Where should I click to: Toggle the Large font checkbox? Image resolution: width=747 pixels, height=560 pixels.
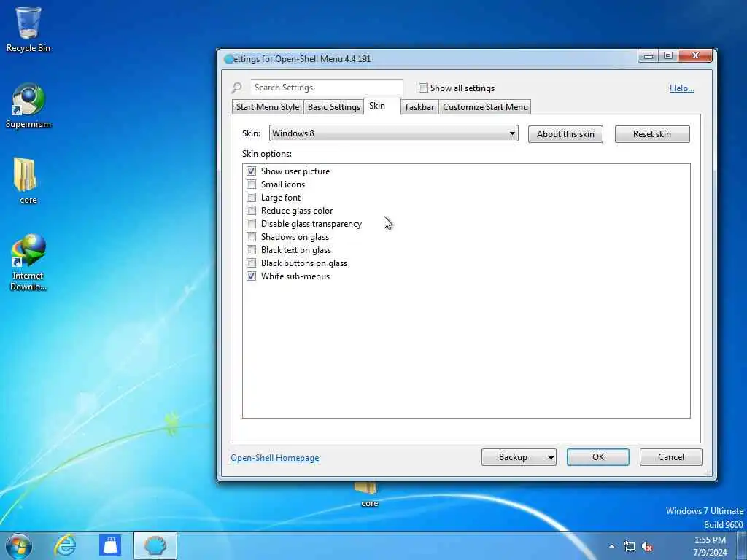click(252, 197)
